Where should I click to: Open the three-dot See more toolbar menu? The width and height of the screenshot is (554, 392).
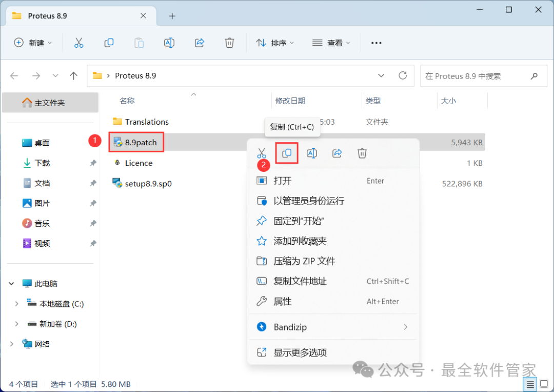pyautogui.click(x=377, y=43)
